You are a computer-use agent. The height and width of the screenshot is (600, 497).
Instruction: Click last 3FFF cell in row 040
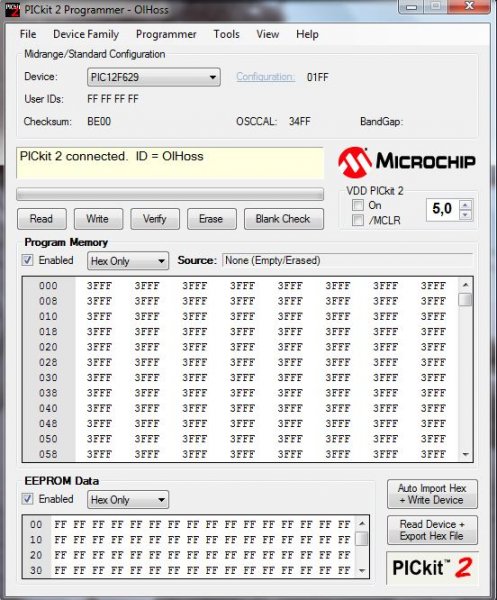pyautogui.click(x=433, y=408)
